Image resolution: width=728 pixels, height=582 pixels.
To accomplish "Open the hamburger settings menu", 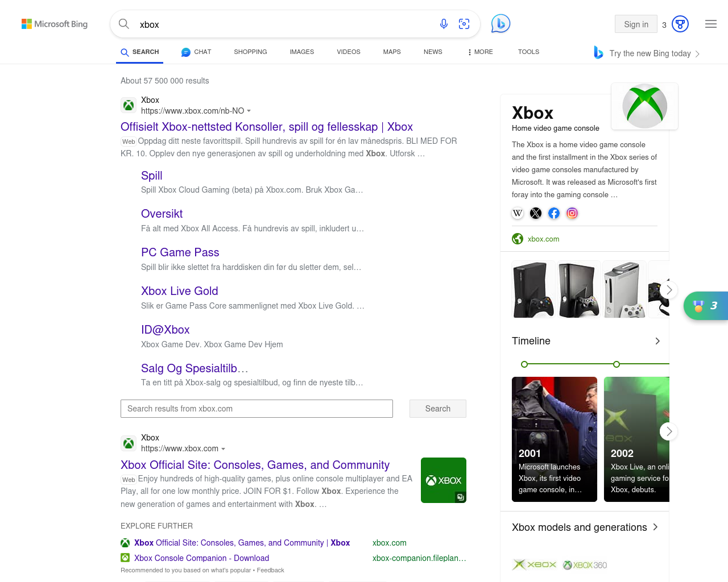I will point(711,24).
